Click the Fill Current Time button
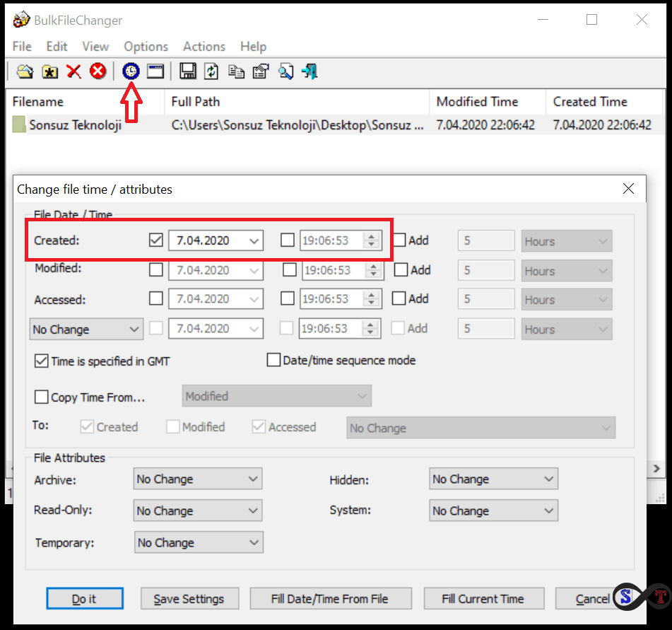This screenshot has width=672, height=630. pos(483,599)
